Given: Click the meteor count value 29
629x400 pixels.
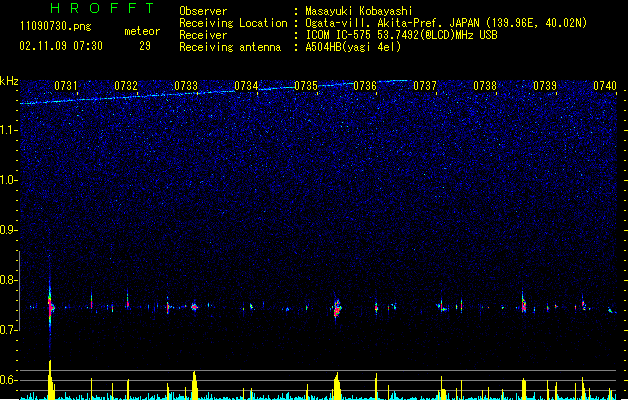Looking at the screenshot, I should (x=145, y=46).
